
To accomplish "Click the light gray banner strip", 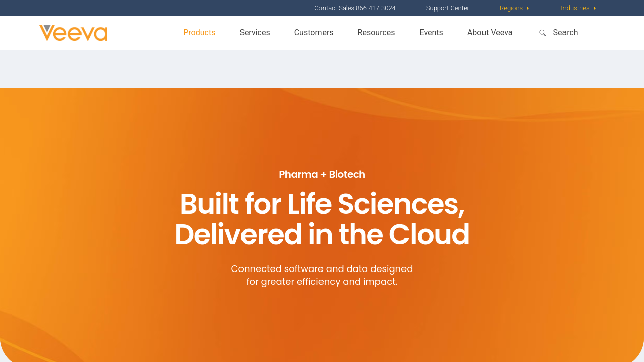I will click(322, 69).
